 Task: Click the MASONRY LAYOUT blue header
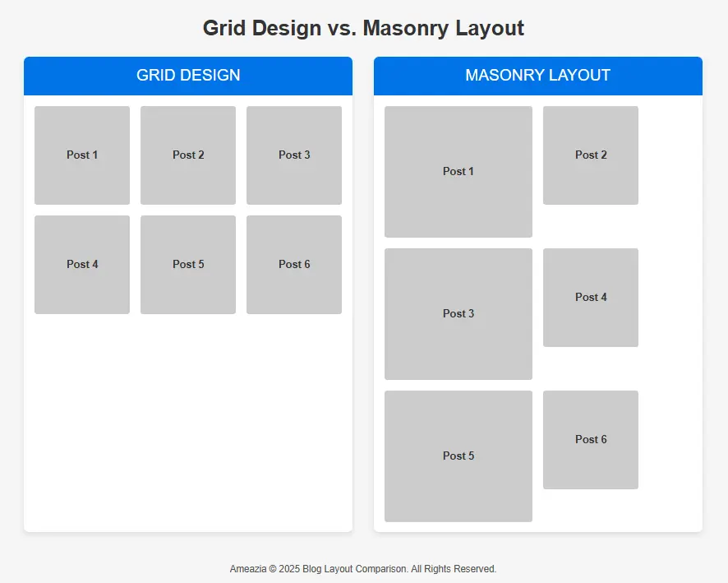537,76
